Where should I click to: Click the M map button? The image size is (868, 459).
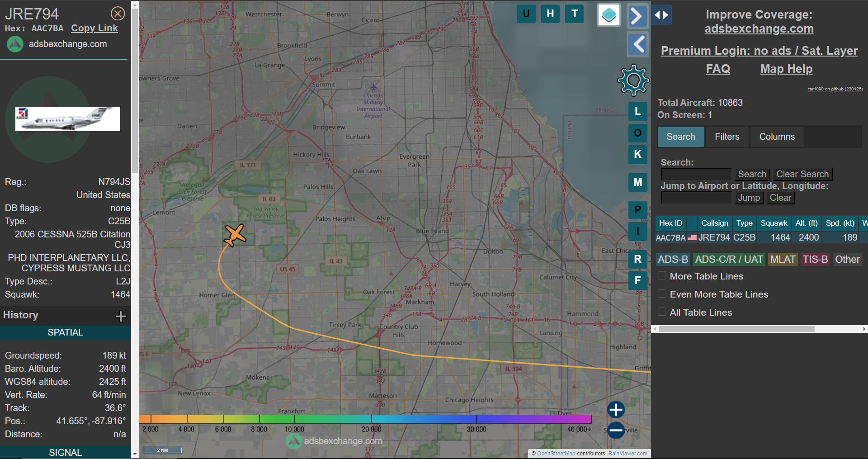click(637, 182)
